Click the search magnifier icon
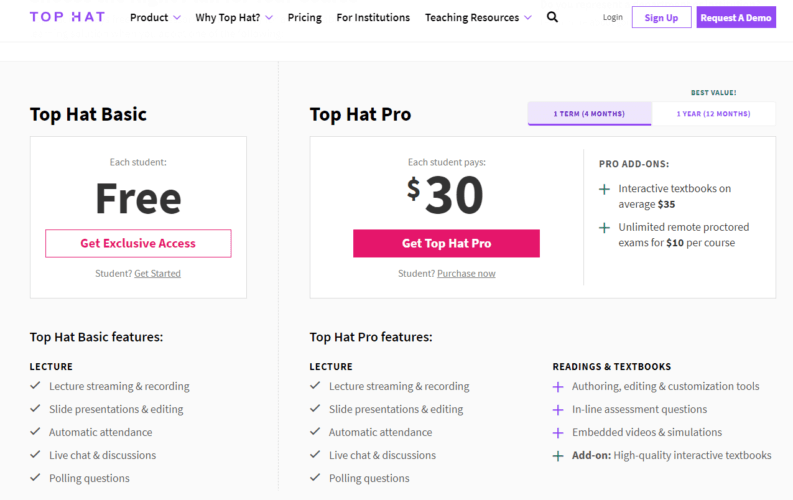This screenshot has width=793, height=500. pos(552,17)
